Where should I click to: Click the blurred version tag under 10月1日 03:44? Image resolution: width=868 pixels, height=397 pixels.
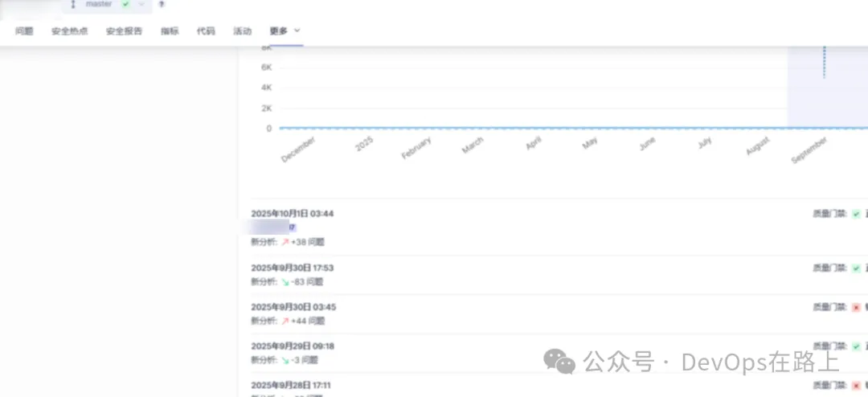(x=272, y=227)
